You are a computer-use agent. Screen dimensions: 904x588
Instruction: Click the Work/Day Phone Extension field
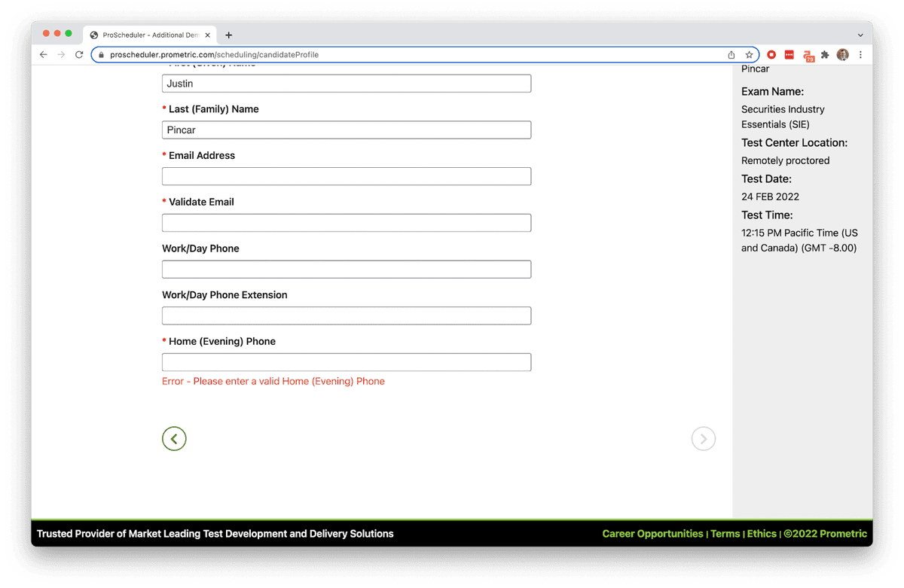(347, 315)
